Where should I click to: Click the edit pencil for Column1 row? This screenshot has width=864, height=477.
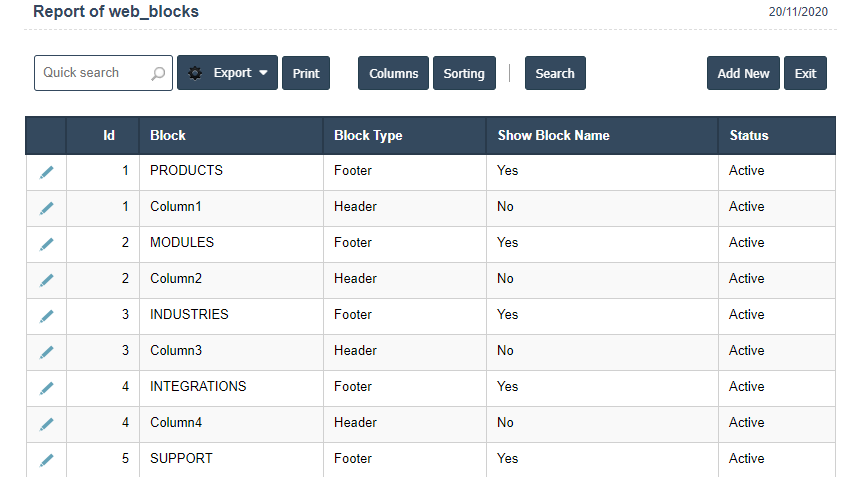(46, 208)
